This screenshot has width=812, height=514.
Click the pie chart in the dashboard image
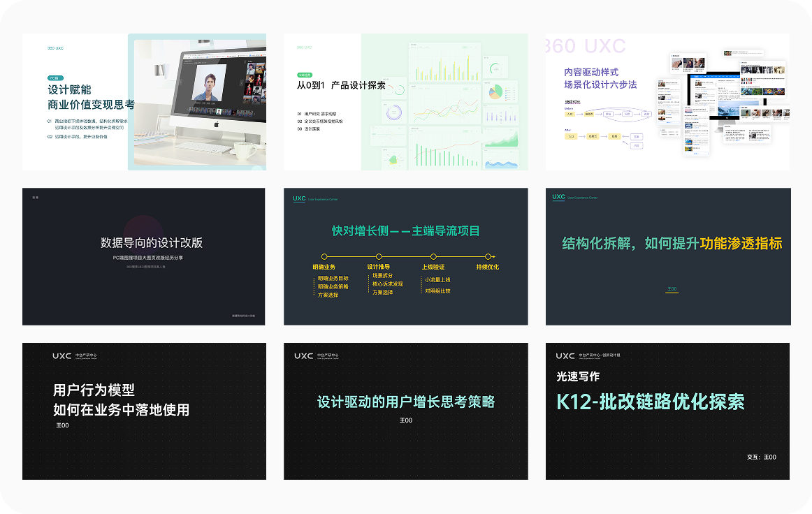pos(495,92)
